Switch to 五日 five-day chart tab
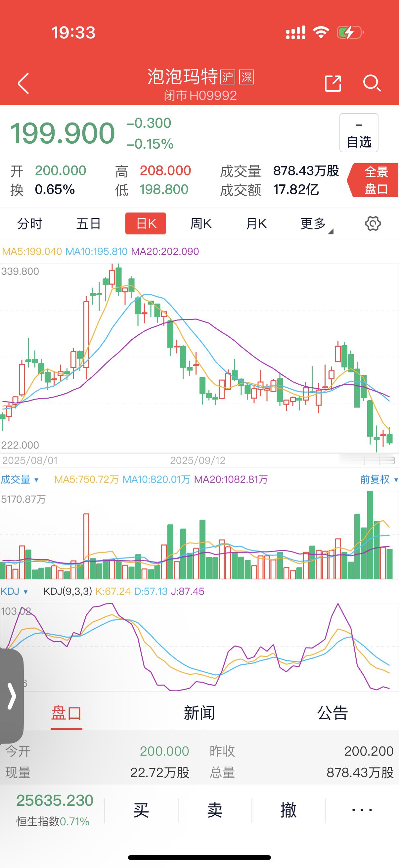 click(x=89, y=224)
